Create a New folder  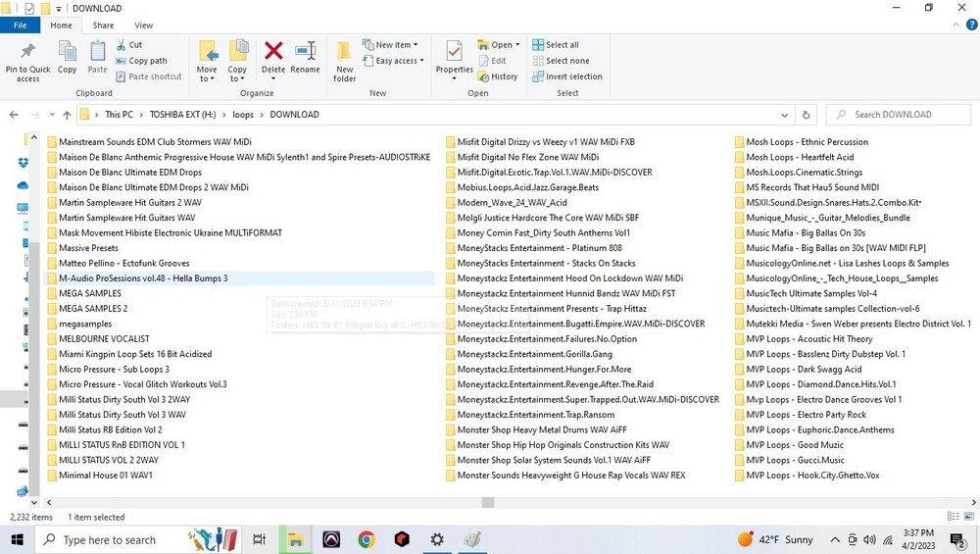344,61
